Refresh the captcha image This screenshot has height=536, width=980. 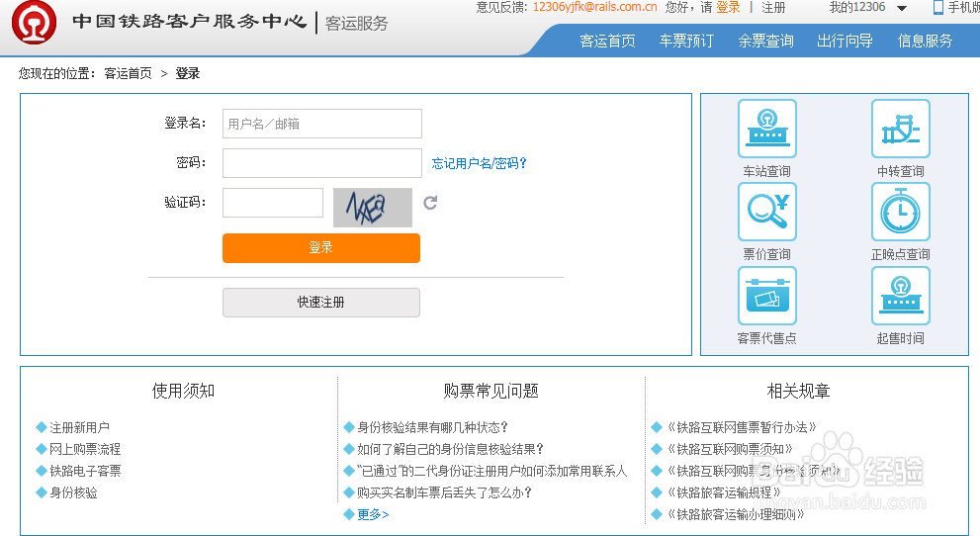[430, 203]
